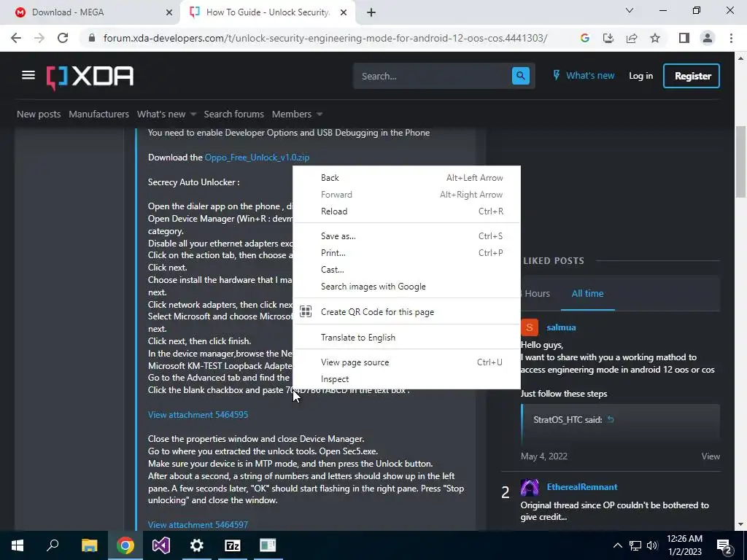Click EtherealRemnant's avatar image
The image size is (747, 560).
pyautogui.click(x=530, y=488)
